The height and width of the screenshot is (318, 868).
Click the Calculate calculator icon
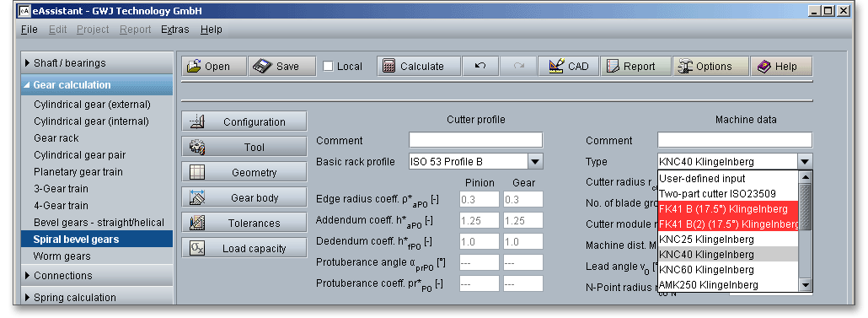[x=389, y=66]
